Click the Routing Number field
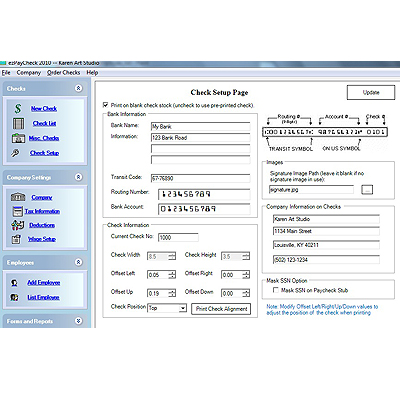400x400 pixels. (204, 194)
